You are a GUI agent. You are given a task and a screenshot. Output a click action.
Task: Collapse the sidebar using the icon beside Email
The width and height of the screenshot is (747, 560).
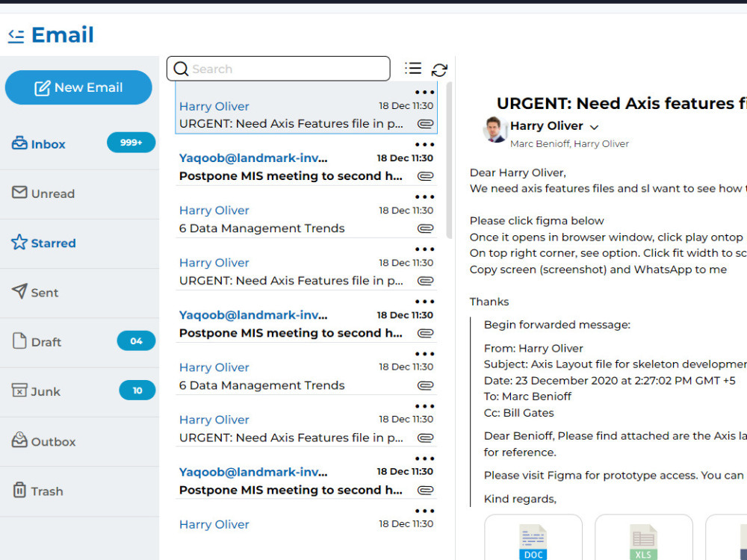pos(16,36)
